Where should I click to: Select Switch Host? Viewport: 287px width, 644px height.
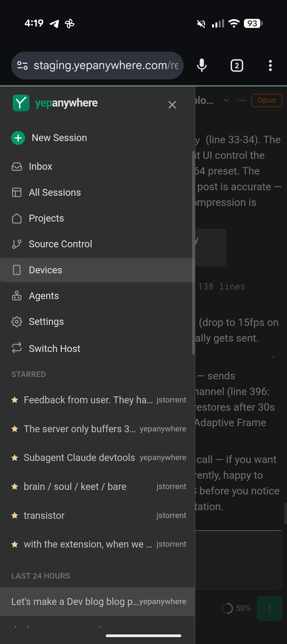54,348
